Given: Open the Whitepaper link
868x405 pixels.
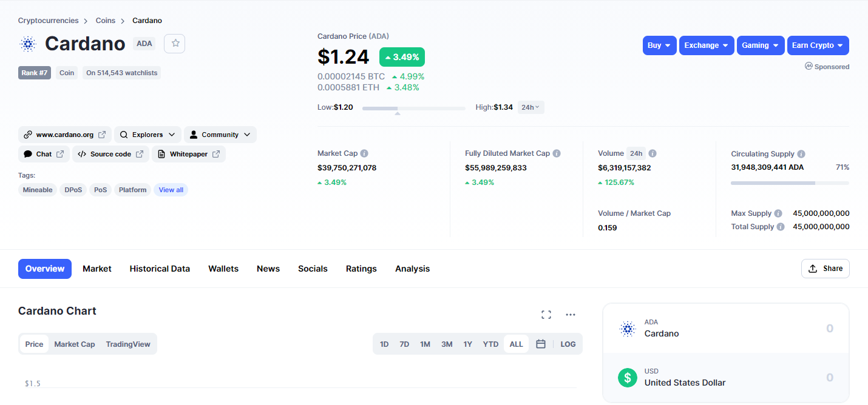Looking at the screenshot, I should coord(189,154).
